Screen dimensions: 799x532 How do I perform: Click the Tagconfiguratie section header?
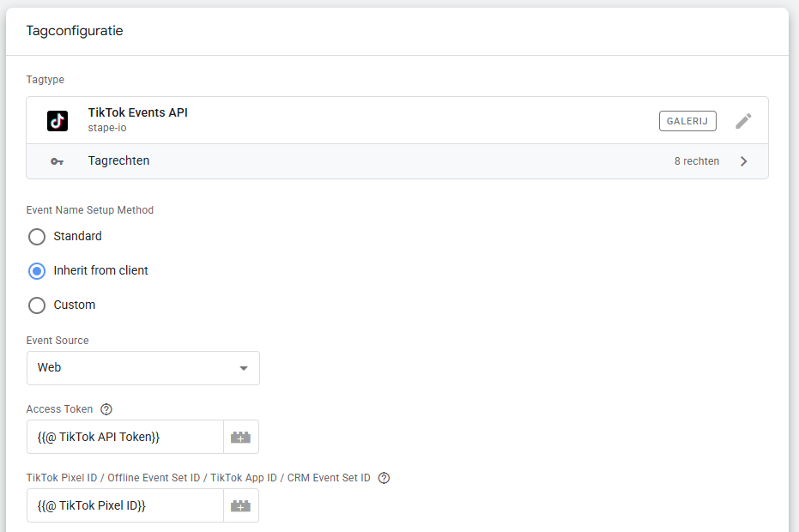click(75, 31)
